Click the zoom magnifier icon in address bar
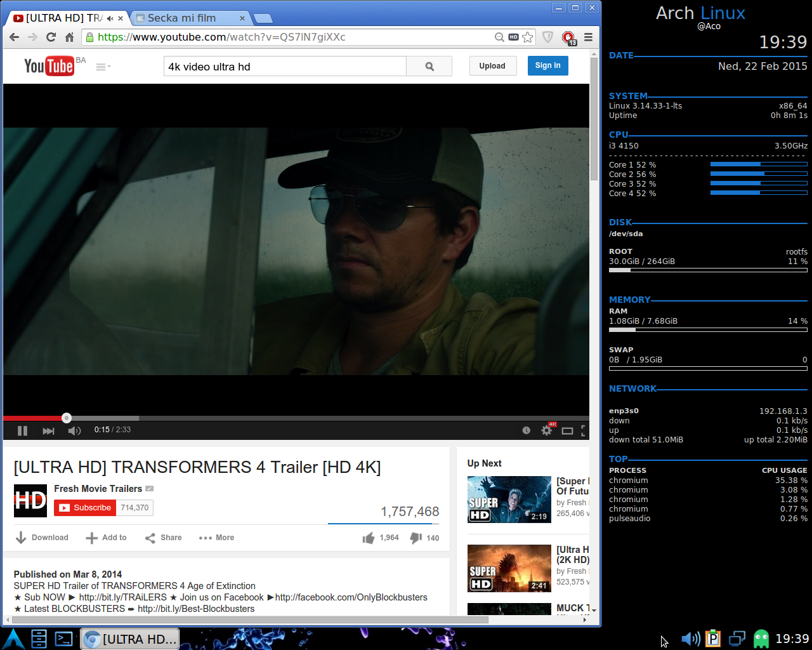The image size is (812, 650). [x=500, y=37]
